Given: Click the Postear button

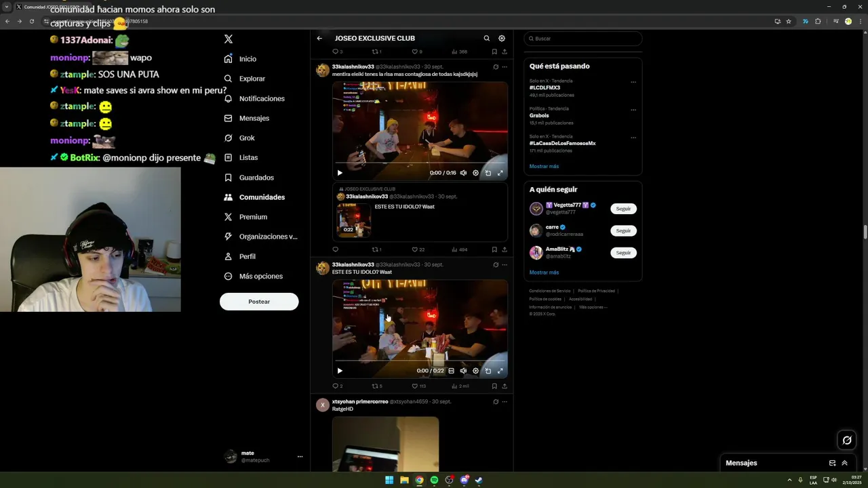Looking at the screenshot, I should pos(259,302).
